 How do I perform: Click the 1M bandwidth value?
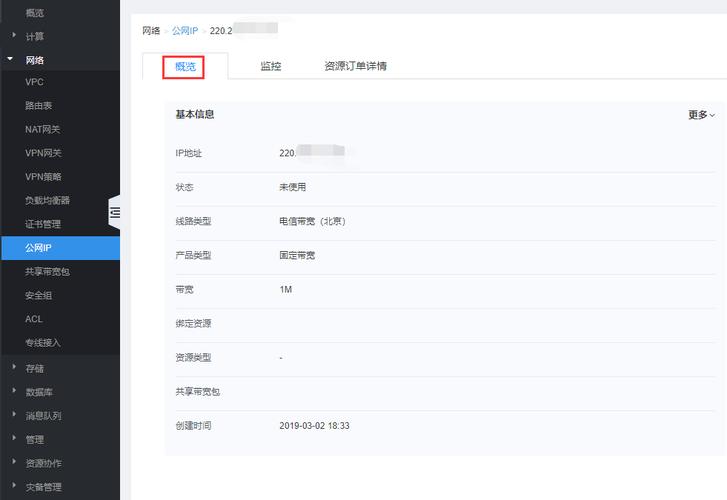pos(286,289)
